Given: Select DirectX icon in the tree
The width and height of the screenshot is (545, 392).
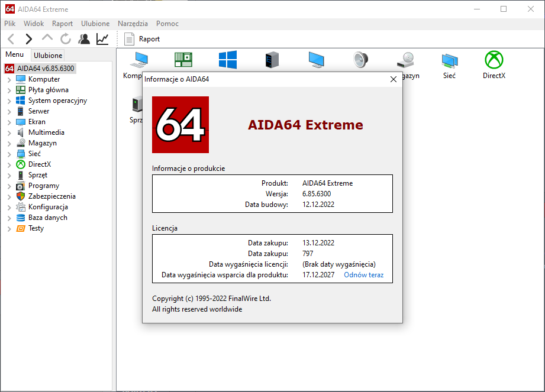Looking at the screenshot, I should [21, 164].
